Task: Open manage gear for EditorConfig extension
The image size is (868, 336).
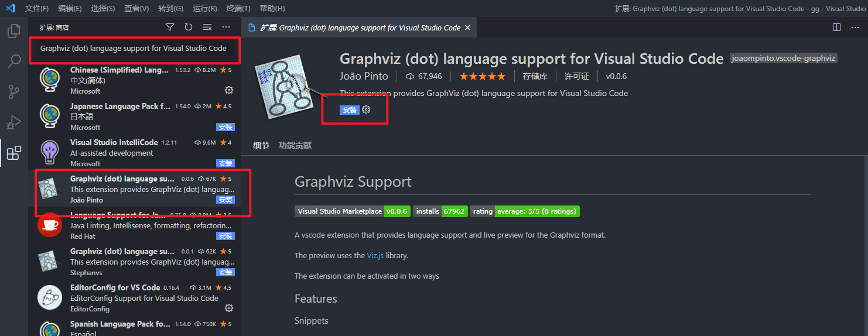Action: 229,308
